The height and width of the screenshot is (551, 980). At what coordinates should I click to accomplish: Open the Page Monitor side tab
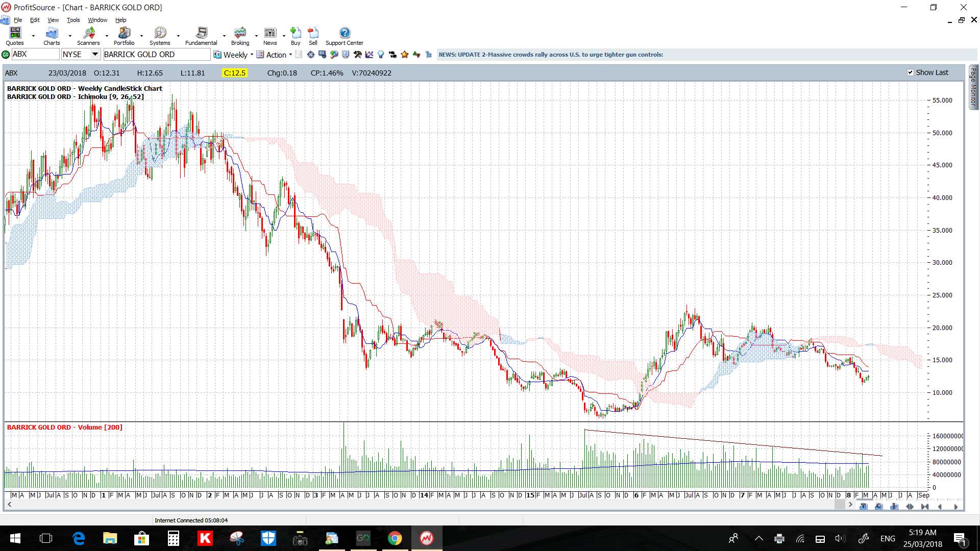(973, 87)
